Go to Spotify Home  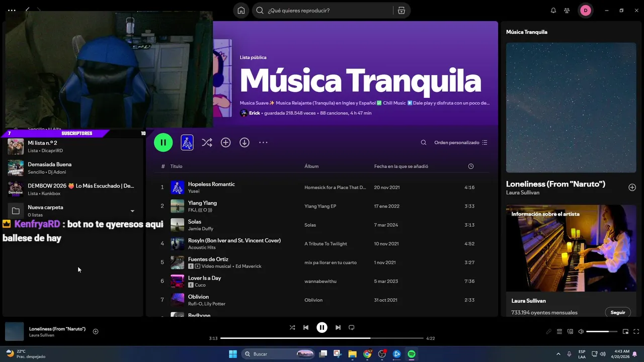pyautogui.click(x=241, y=11)
